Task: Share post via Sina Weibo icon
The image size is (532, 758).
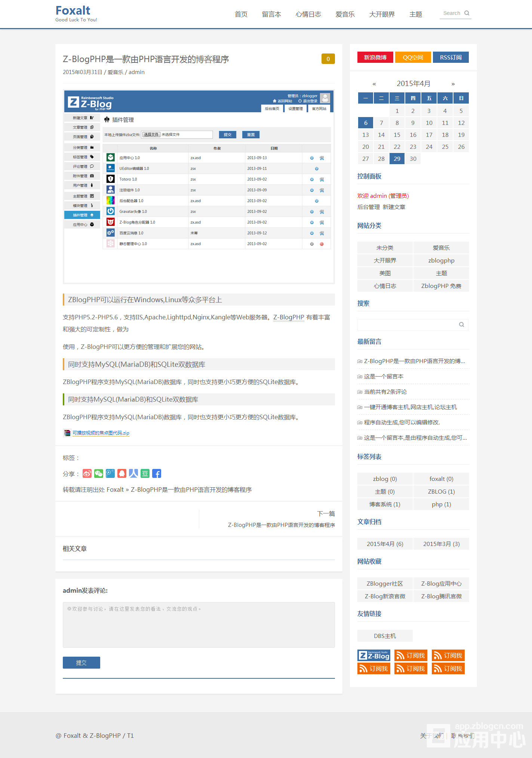Action: (87, 473)
